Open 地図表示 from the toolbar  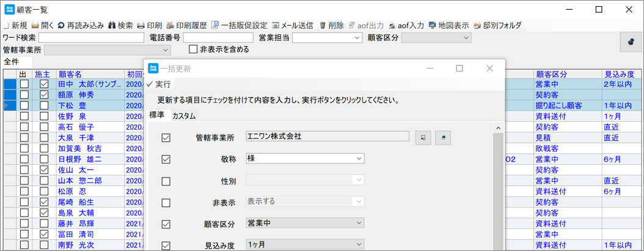(448, 25)
